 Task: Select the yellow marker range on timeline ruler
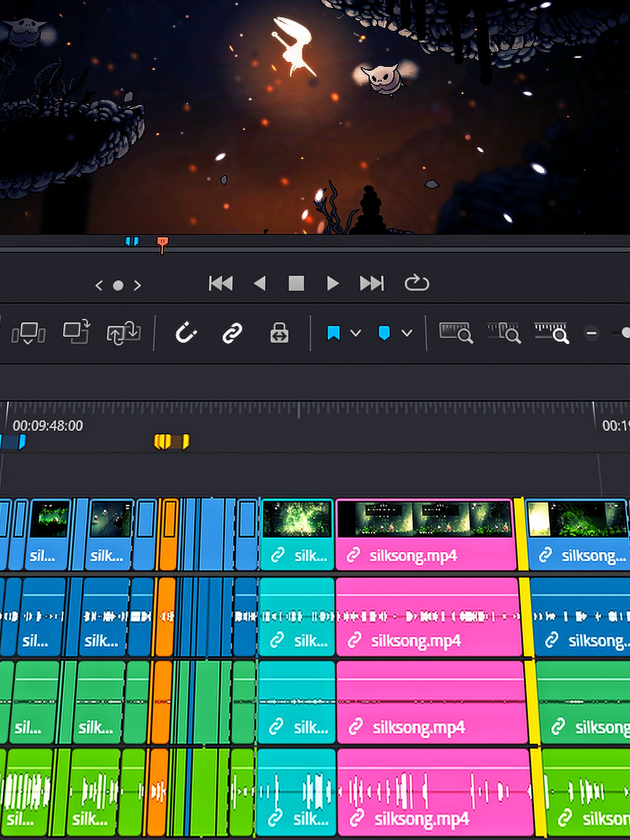click(171, 442)
